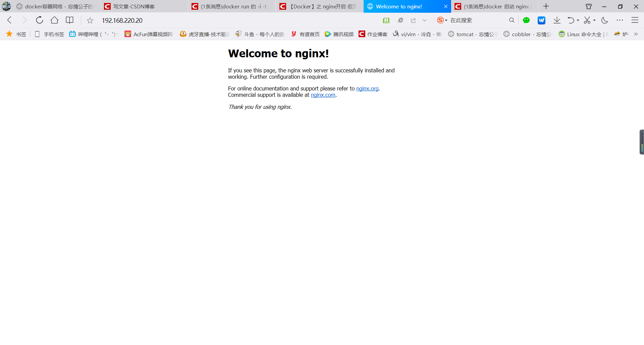Open Linux 命令大全 bookmark
644x345 pixels.
click(x=583, y=34)
